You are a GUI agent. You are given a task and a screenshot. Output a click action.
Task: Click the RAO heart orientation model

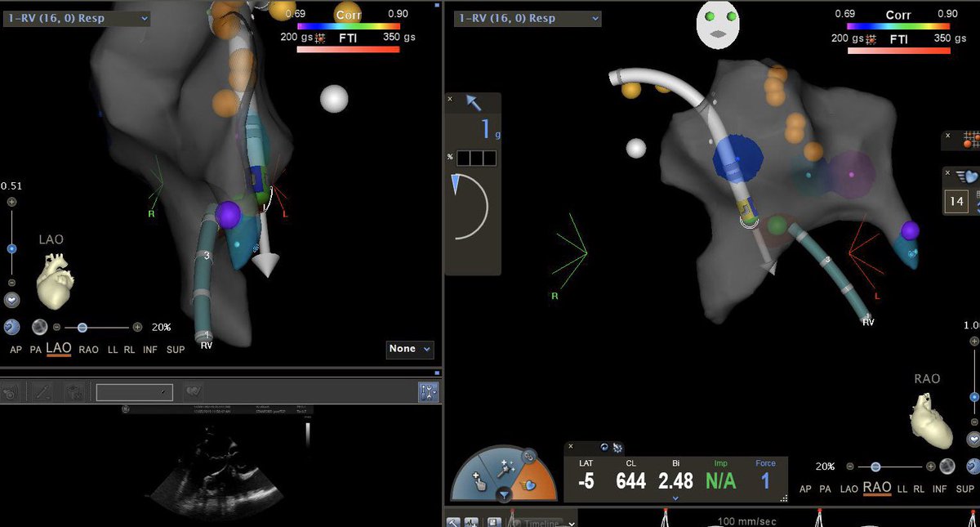coord(933,420)
